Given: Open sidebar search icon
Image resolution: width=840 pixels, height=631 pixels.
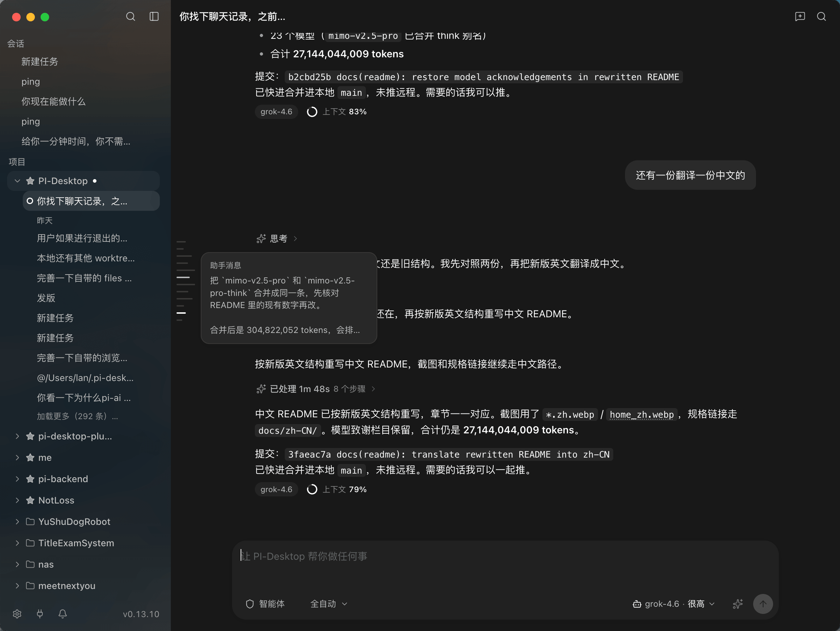Looking at the screenshot, I should [130, 16].
